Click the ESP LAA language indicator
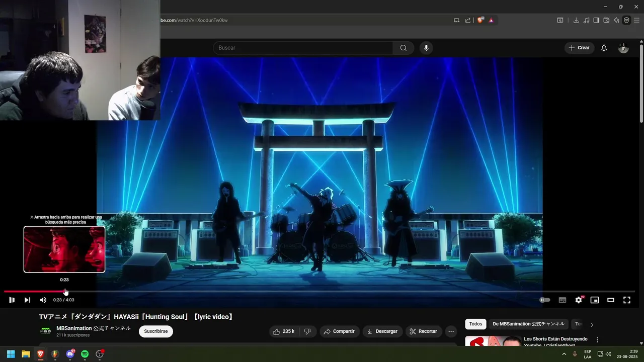The height and width of the screenshot is (362, 644). click(x=588, y=354)
